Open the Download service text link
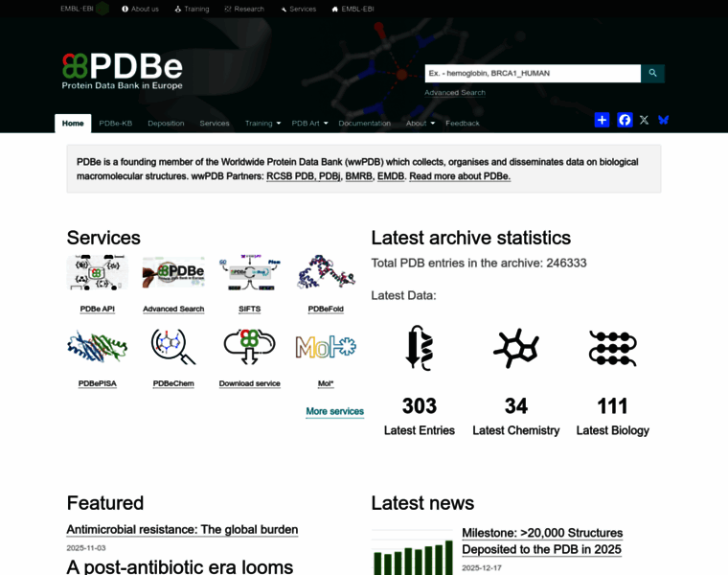This screenshot has height=575, width=728. 250,383
